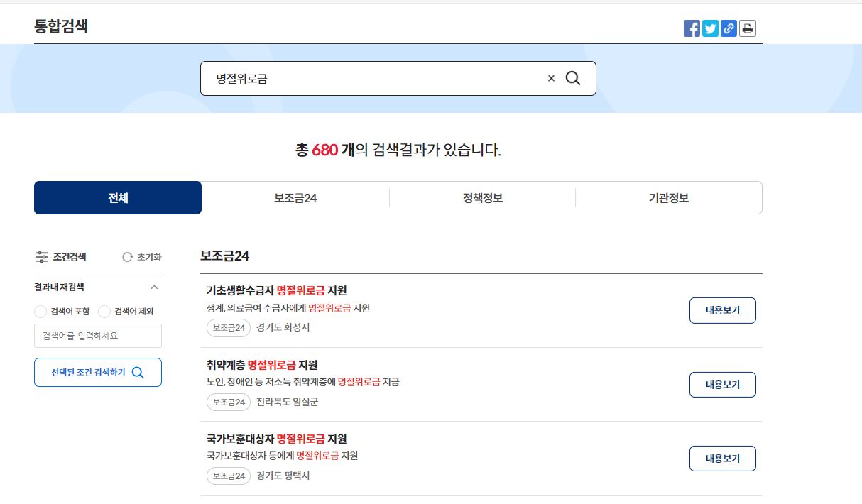Image resolution: width=862 pixels, height=504 pixels.
Task: Open the 기관정보 tab
Action: tap(668, 197)
